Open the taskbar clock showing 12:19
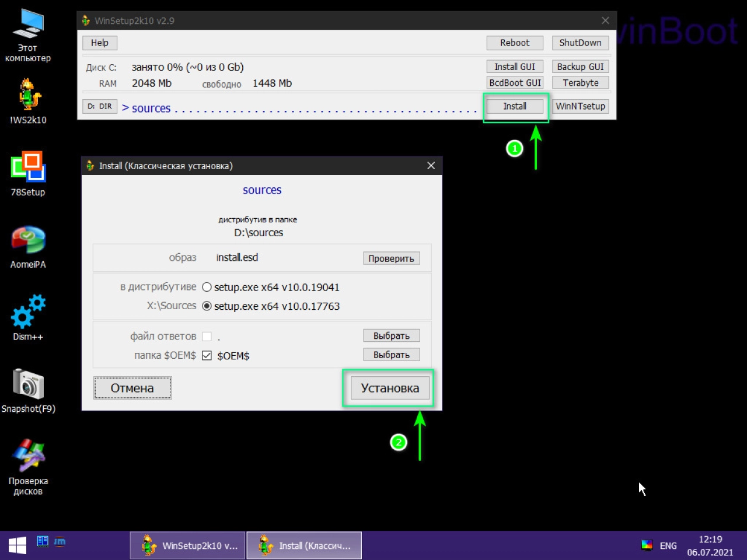The width and height of the screenshot is (747, 560). click(x=710, y=545)
